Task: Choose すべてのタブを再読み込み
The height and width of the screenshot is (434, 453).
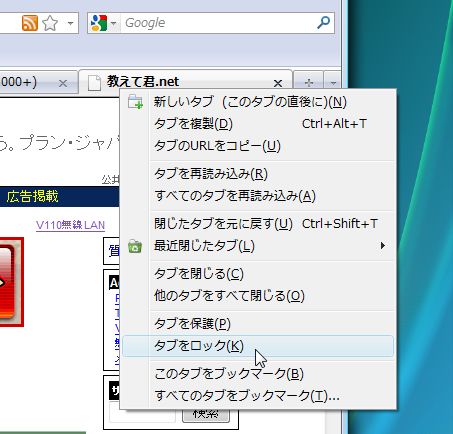Action: tap(258, 196)
